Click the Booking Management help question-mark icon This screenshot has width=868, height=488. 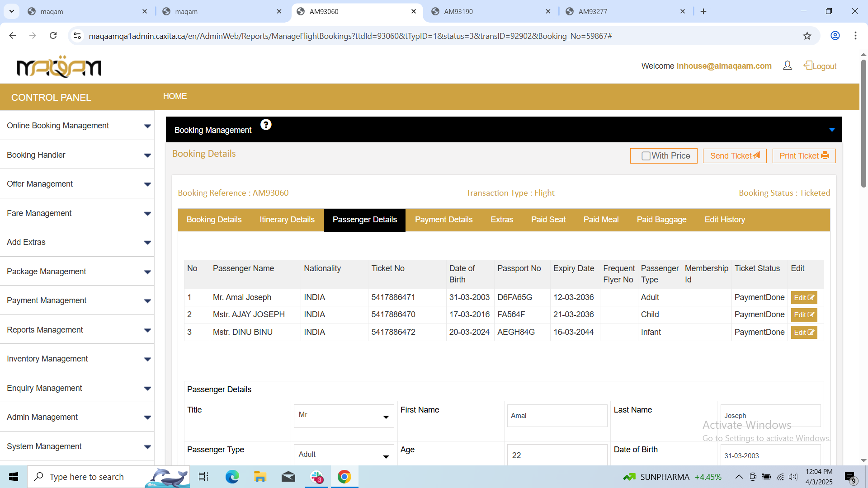click(x=266, y=125)
